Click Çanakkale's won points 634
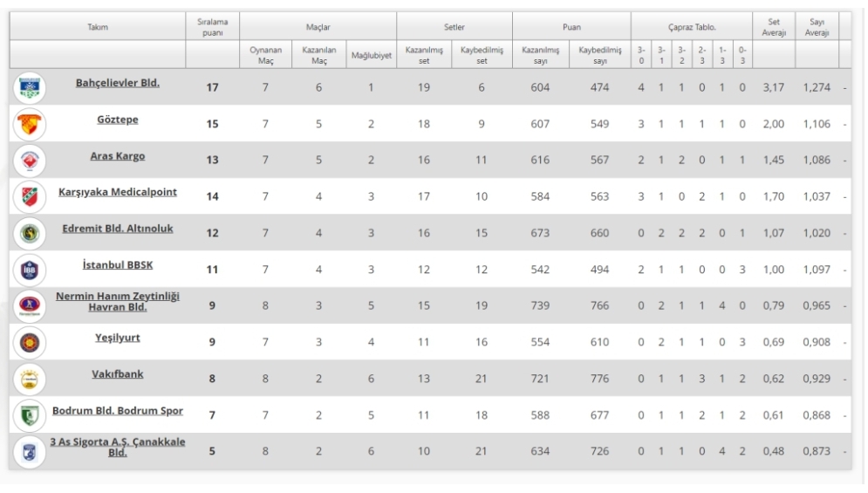This screenshot has height=493, width=868. pyautogui.click(x=540, y=451)
